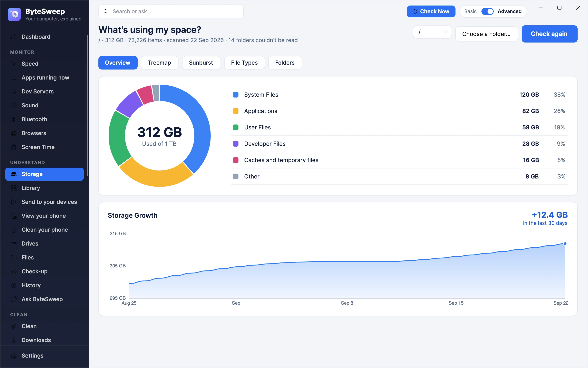
Task: Click the sidebar scrollbar
Action: click(87, 105)
